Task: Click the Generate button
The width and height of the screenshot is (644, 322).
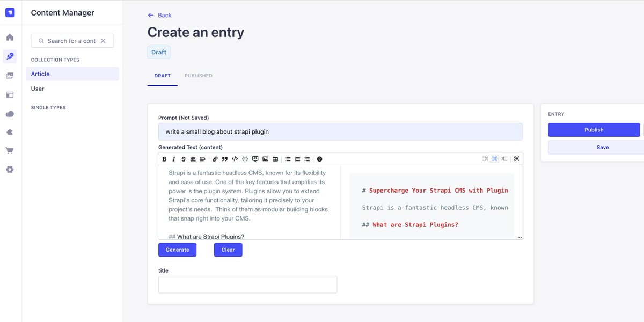Action: pyautogui.click(x=177, y=250)
